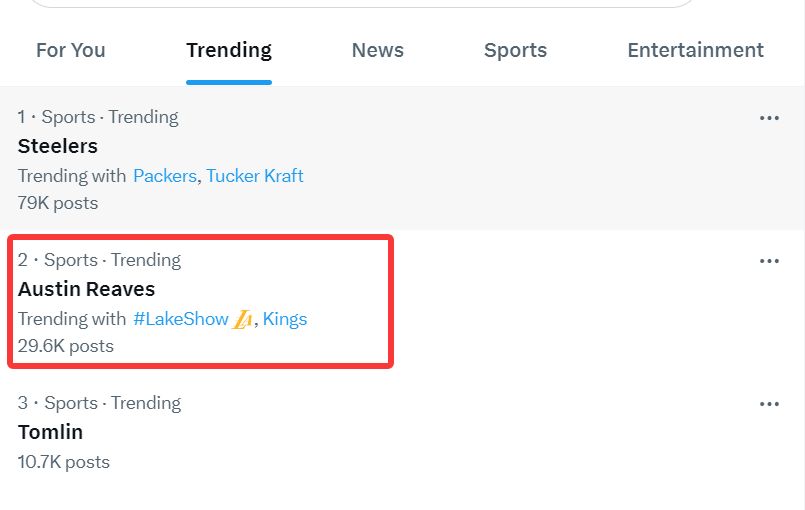This screenshot has width=805, height=510.
Task: Click the 10.7K posts count
Action: click(x=64, y=462)
